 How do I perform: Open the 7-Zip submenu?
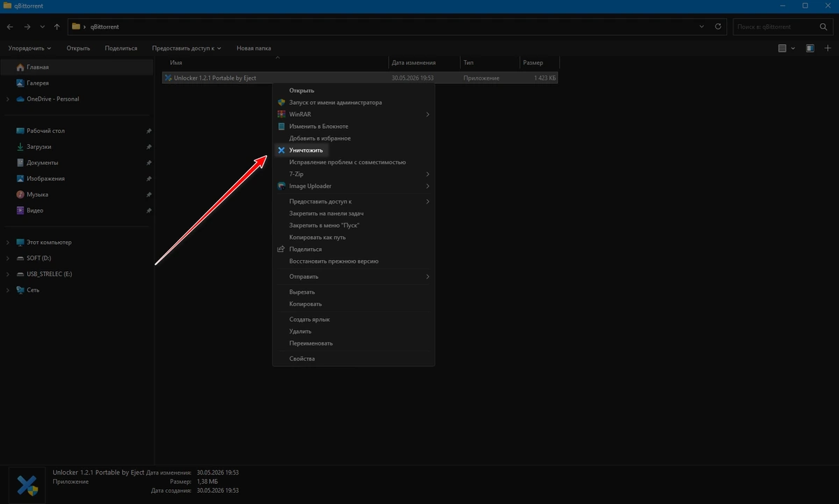pos(353,174)
